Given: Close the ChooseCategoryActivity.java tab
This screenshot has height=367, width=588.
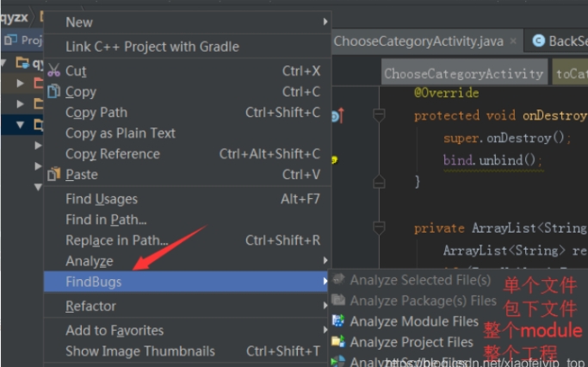Looking at the screenshot, I should [x=512, y=40].
